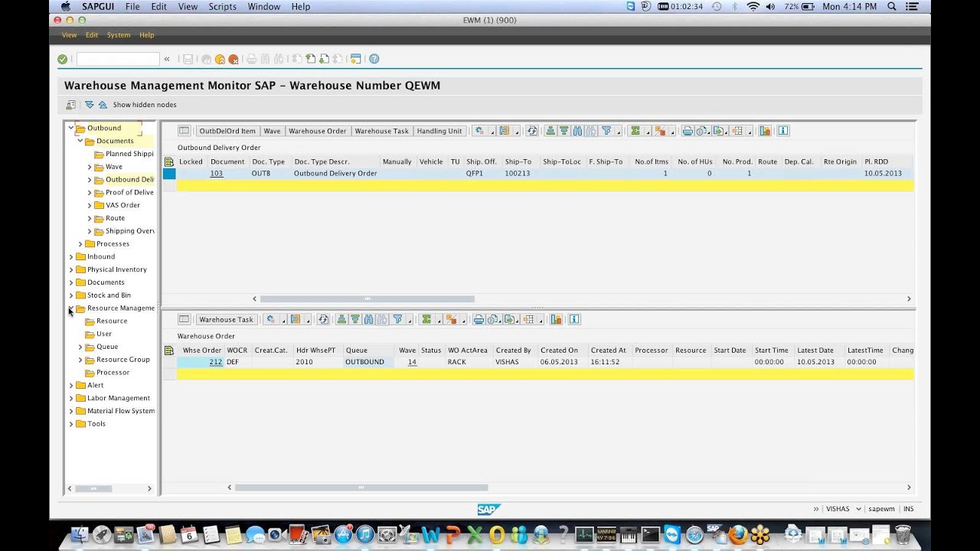Click Show hidden nodes button
Viewport: 980px width, 551px height.
tap(145, 105)
